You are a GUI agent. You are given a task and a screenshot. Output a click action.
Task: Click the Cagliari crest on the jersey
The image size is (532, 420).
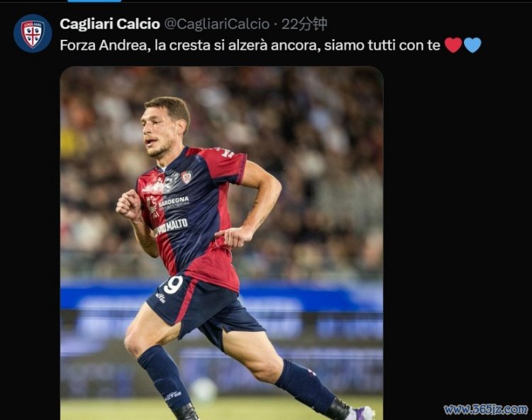click(187, 177)
